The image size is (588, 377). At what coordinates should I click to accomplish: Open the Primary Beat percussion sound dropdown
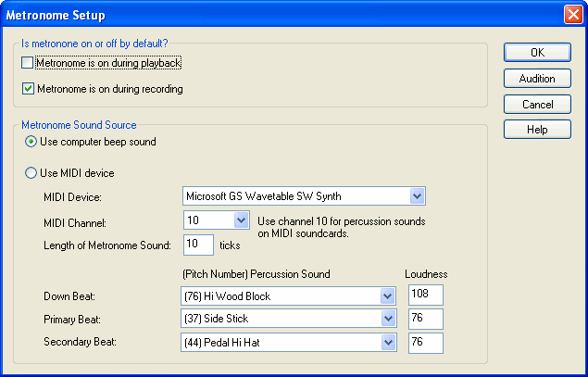coord(388,319)
